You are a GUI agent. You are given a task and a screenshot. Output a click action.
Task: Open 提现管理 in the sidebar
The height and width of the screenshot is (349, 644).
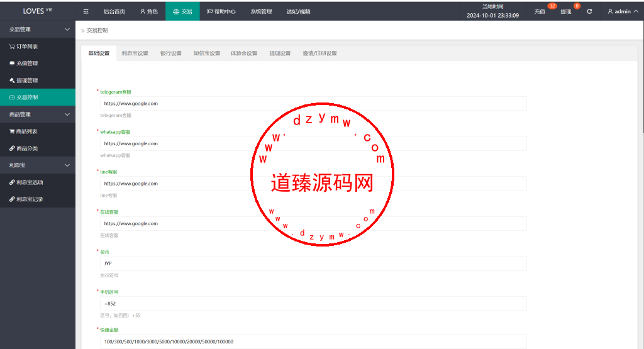pos(38,80)
